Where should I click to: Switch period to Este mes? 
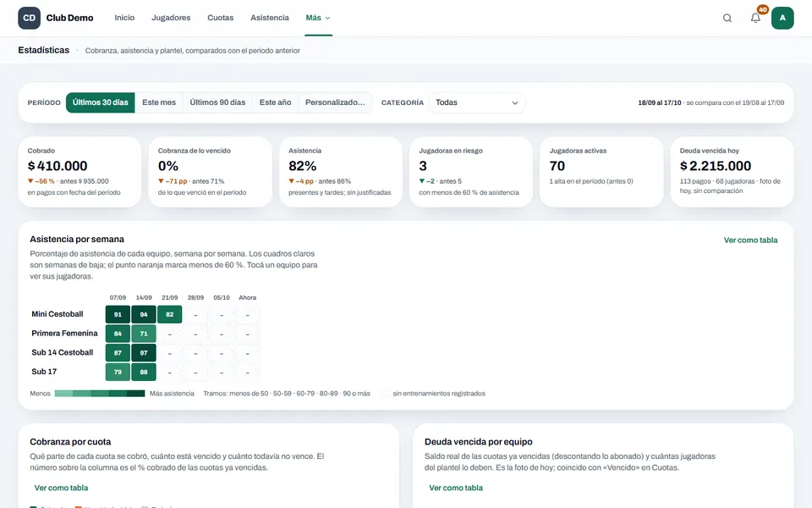coord(159,102)
